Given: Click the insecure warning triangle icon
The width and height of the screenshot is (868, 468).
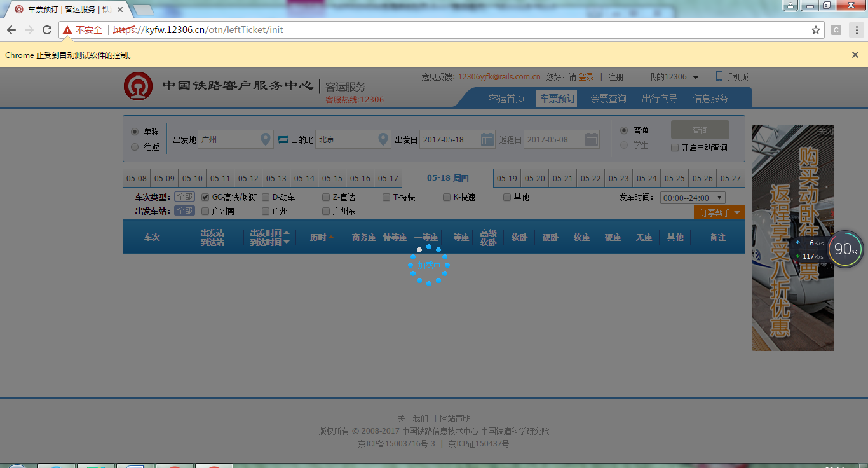Looking at the screenshot, I should pos(67,30).
